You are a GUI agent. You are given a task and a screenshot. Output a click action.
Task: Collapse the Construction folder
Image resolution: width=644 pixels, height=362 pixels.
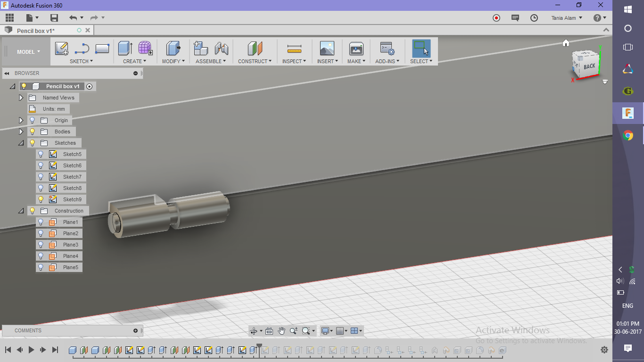point(21,211)
